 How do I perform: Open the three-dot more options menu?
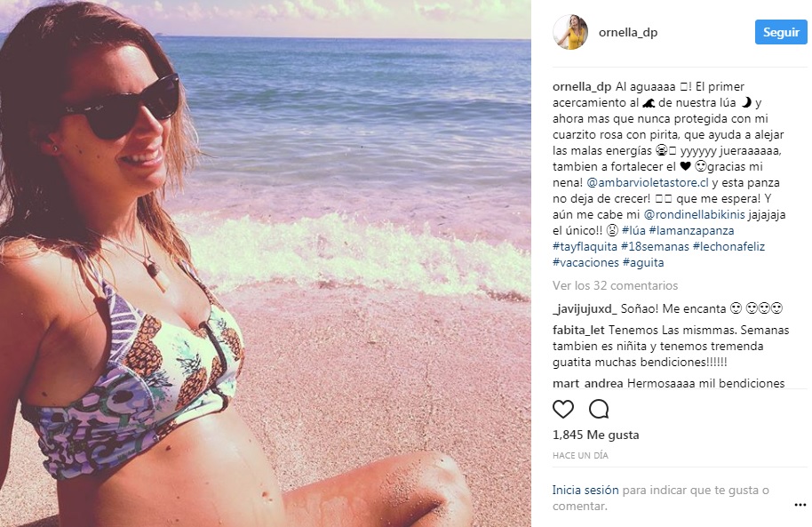click(x=800, y=505)
